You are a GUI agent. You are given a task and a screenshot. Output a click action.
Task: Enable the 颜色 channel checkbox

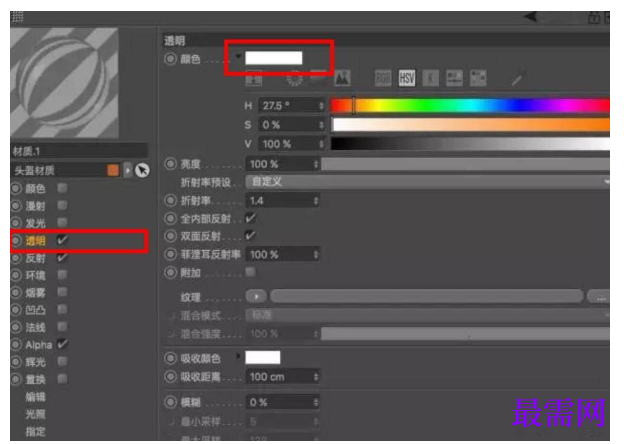click(62, 188)
